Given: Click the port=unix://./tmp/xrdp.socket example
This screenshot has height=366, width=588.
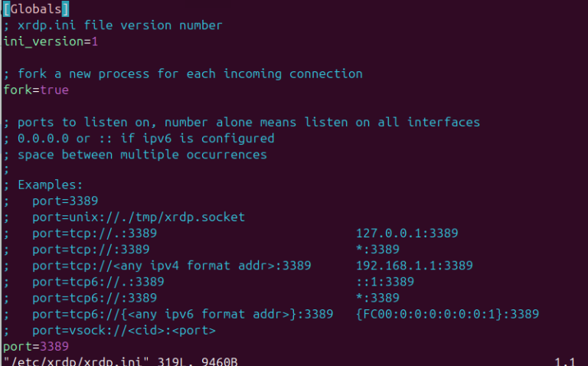Looking at the screenshot, I should pos(139,217).
